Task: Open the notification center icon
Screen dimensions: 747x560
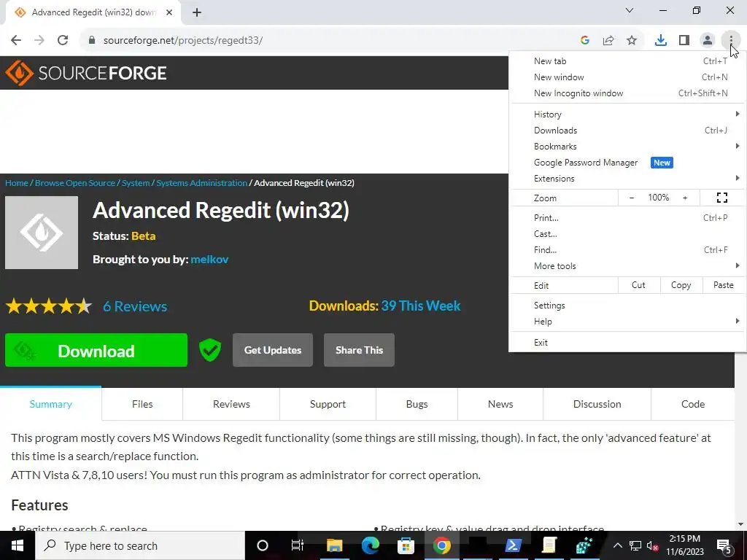Action: click(x=724, y=545)
